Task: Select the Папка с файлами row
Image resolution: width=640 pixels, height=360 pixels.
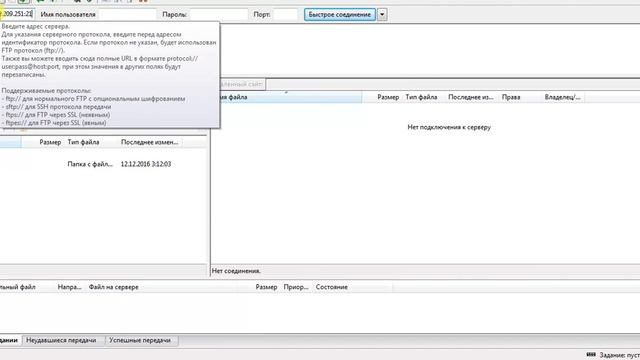Action: [x=103, y=164]
